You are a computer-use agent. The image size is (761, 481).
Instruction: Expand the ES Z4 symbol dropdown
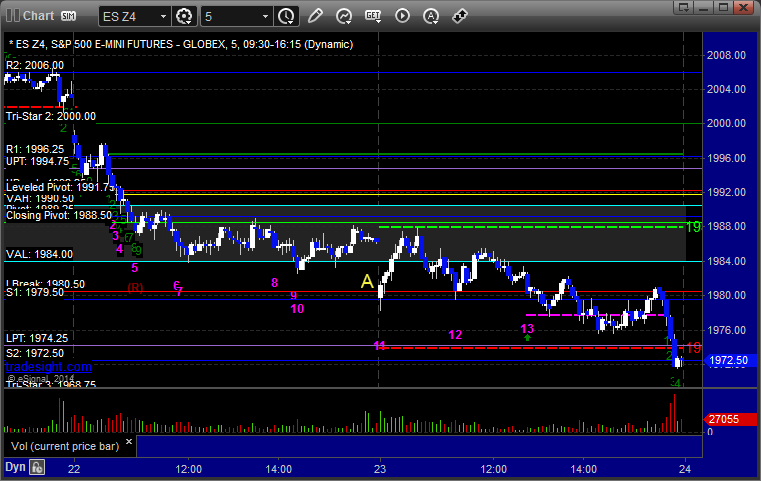[x=164, y=17]
